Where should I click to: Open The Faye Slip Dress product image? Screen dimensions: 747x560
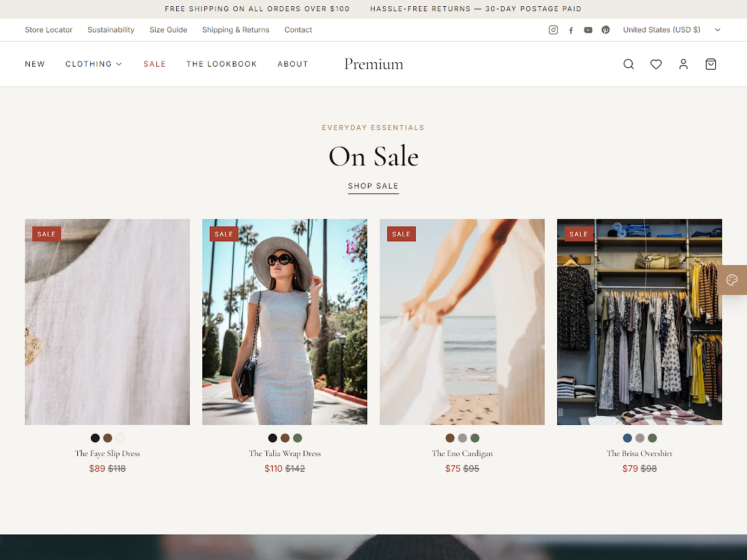pos(107,322)
